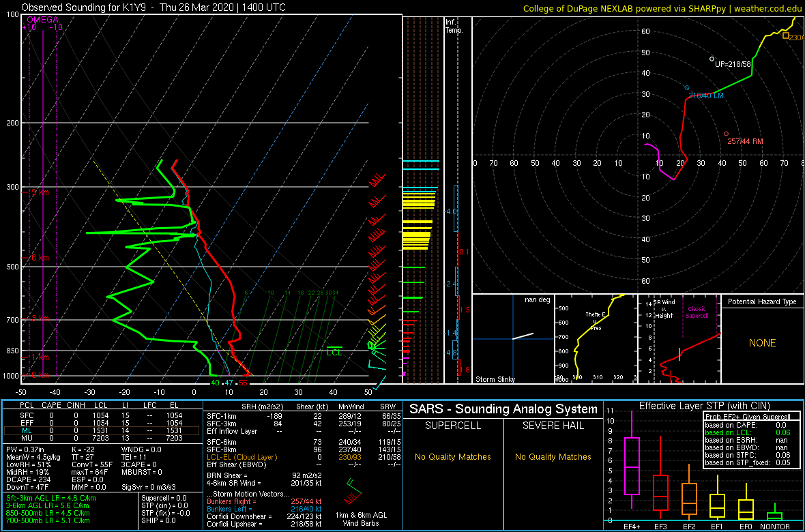Click the 'SARS - Sounding Analog System' header

pos(503,409)
